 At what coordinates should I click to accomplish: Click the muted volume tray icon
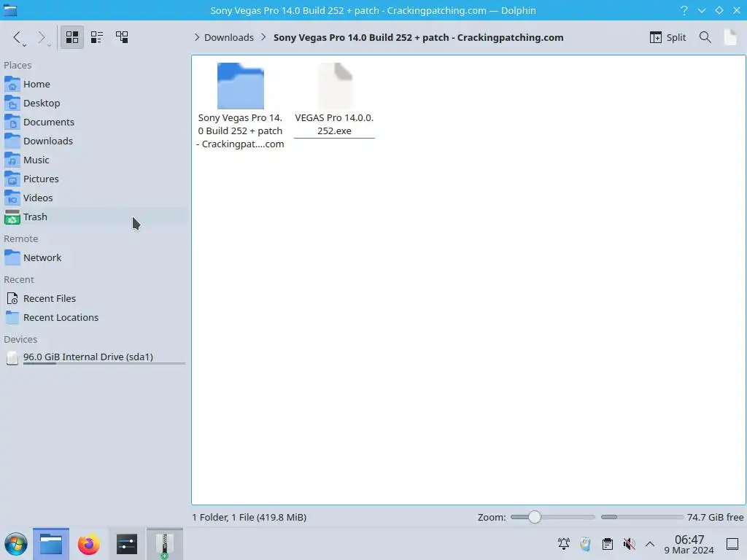[x=630, y=544]
